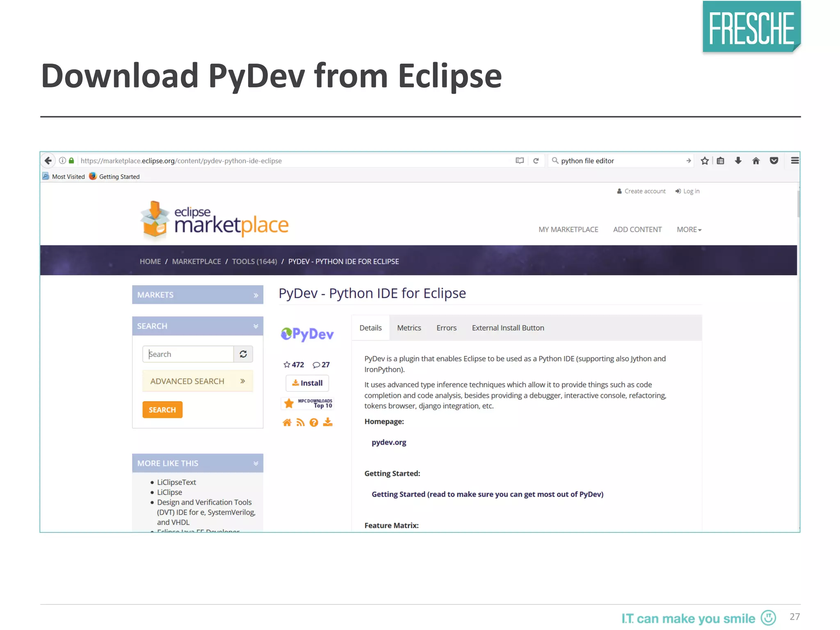Click the green padlock security icon
Image resolution: width=840 pixels, height=630 pixels.
pyautogui.click(x=71, y=161)
